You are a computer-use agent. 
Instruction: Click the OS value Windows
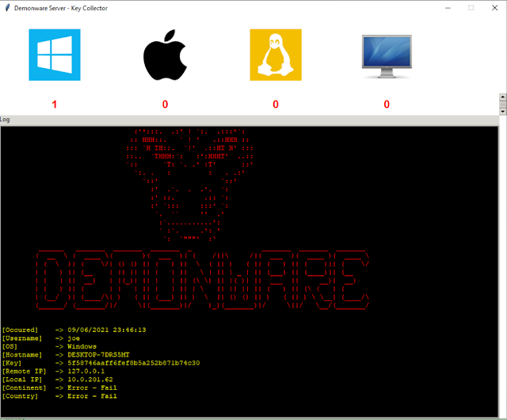click(x=82, y=346)
